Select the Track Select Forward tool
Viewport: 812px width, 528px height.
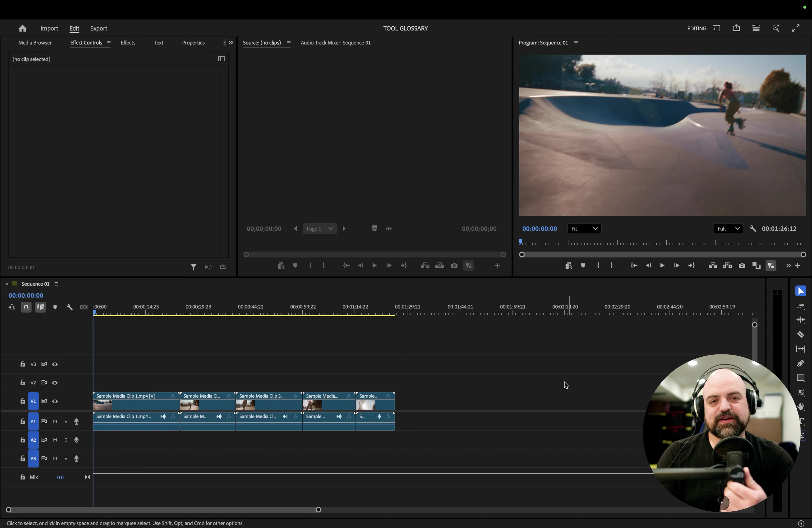pyautogui.click(x=801, y=306)
